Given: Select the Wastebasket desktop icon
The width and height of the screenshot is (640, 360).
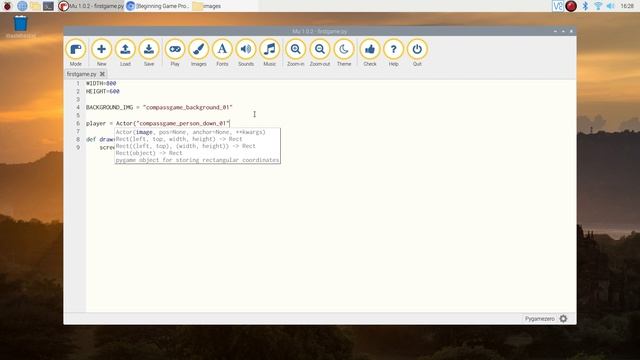Looking at the screenshot, I should [x=20, y=27].
